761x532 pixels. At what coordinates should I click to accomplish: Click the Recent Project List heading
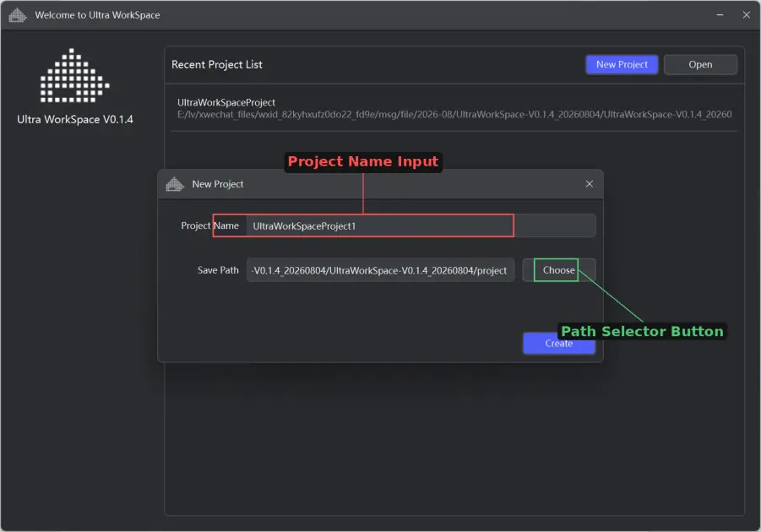(x=216, y=64)
